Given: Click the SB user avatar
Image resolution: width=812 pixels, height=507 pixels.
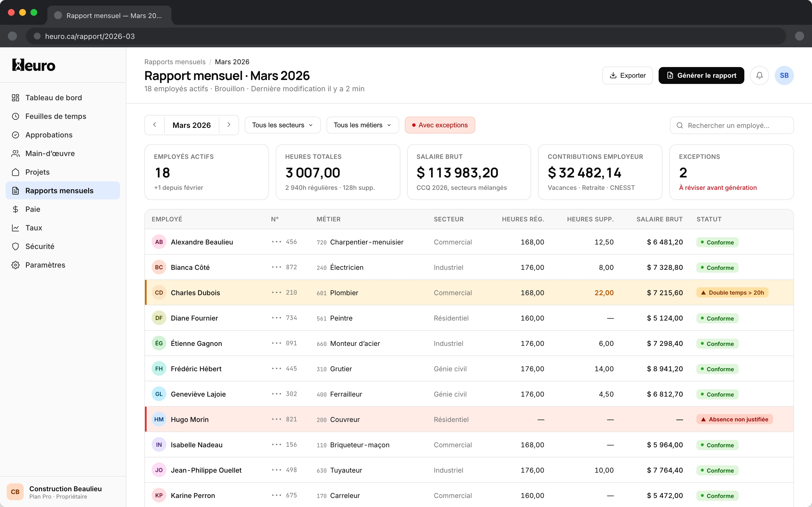Looking at the screenshot, I should [x=784, y=75].
